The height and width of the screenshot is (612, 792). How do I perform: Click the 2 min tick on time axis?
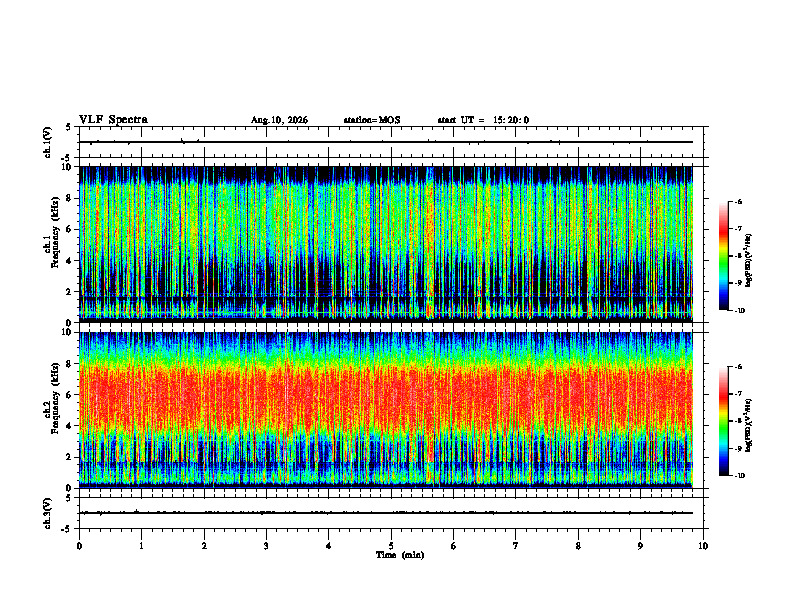pyautogui.click(x=204, y=546)
